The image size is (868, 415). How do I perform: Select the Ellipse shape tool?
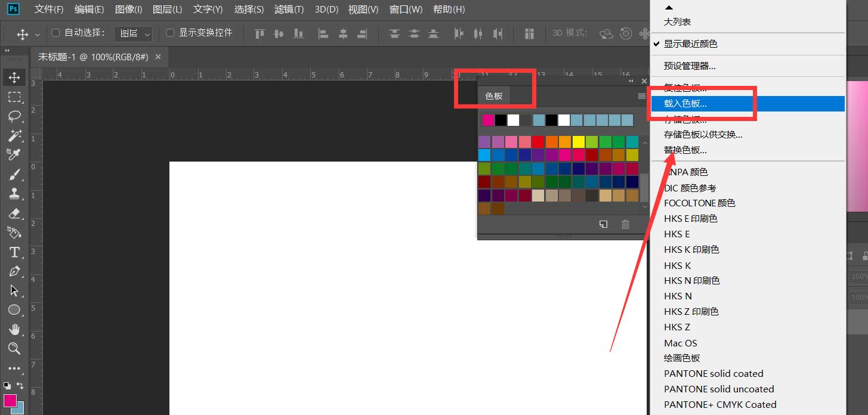pyautogui.click(x=14, y=309)
